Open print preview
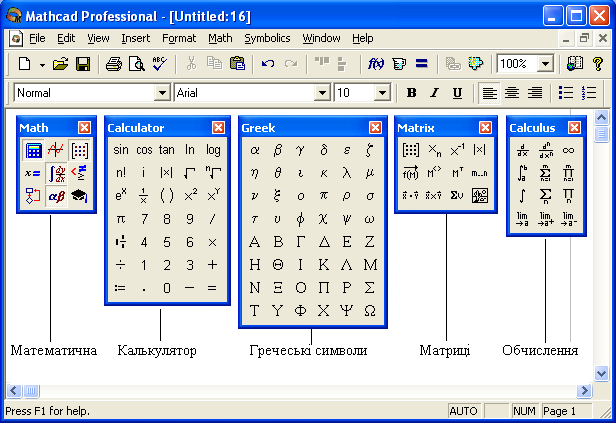 click(x=137, y=64)
